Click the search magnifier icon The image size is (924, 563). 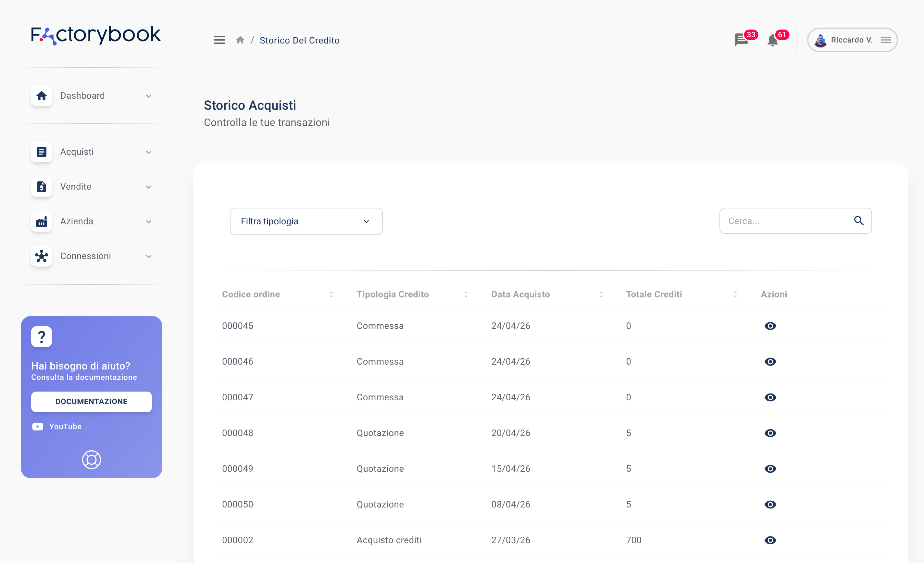tap(858, 221)
